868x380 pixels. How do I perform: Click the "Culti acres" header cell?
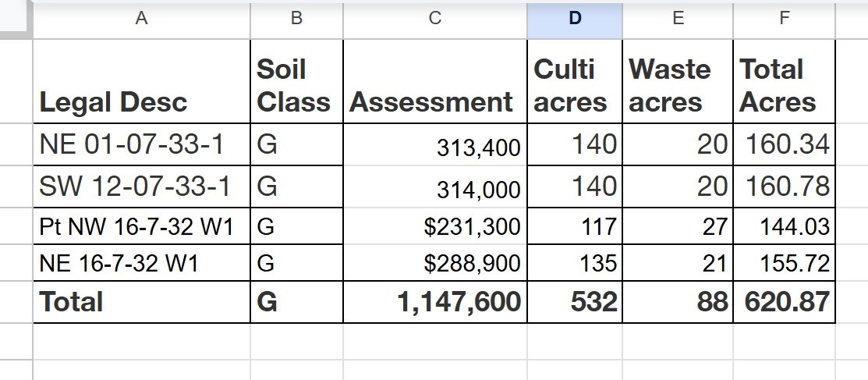pos(575,81)
